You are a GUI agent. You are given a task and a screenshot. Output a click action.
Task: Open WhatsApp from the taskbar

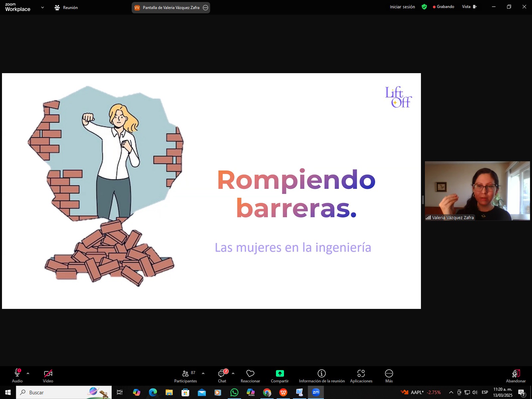(234, 392)
